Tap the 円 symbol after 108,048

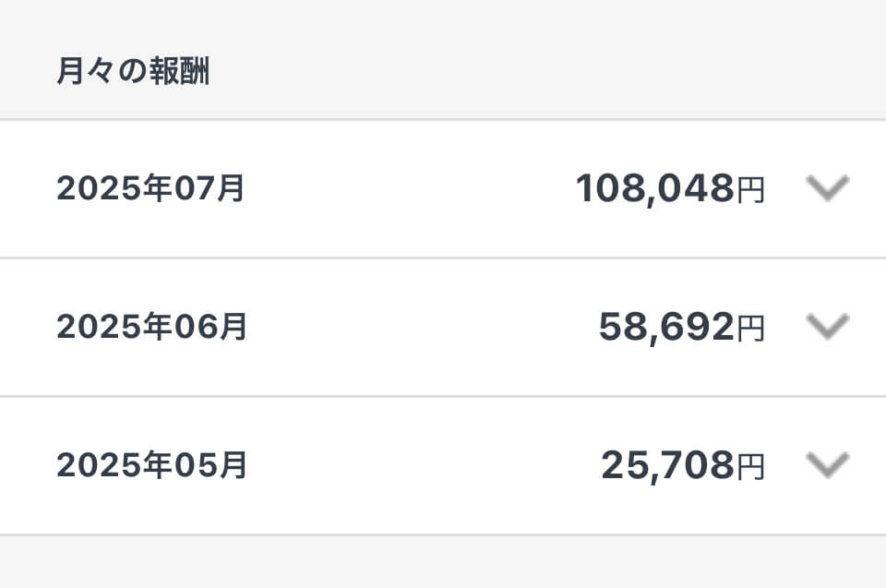click(750, 191)
